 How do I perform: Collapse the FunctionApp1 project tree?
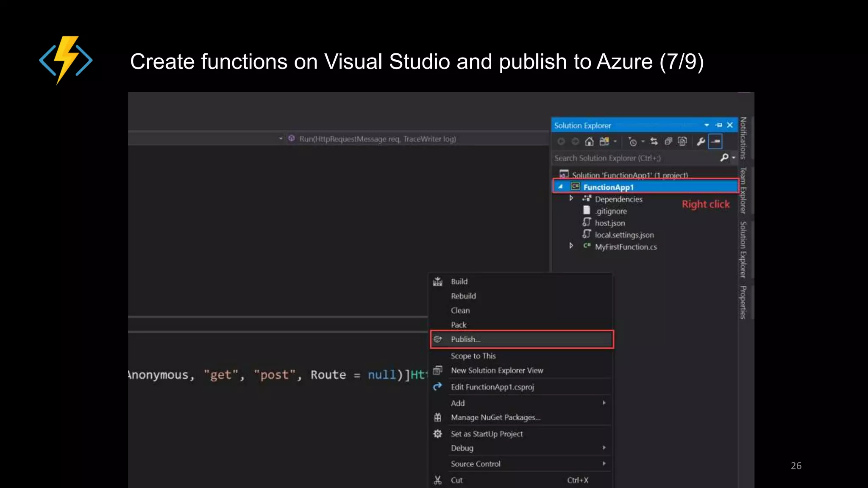(x=561, y=186)
